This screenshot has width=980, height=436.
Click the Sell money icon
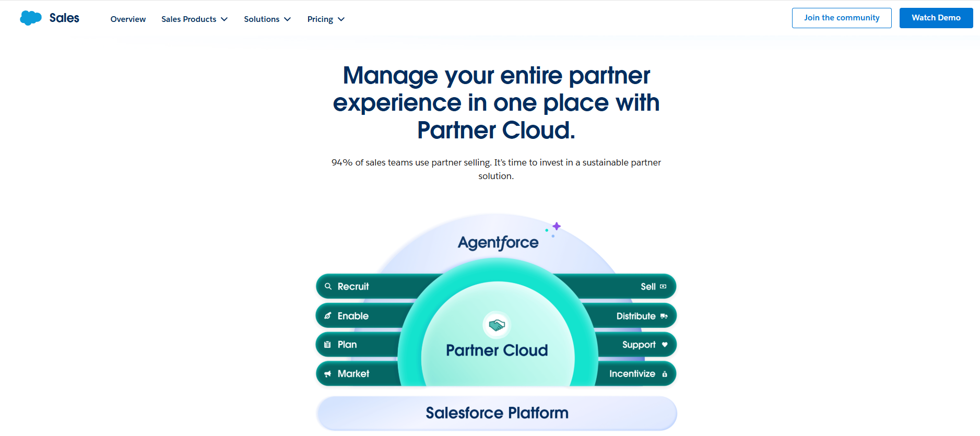(x=663, y=286)
